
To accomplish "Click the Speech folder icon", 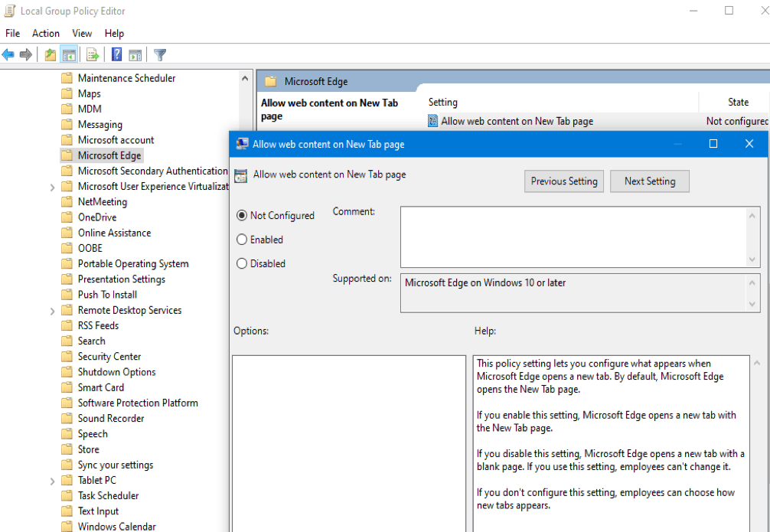I will [67, 434].
